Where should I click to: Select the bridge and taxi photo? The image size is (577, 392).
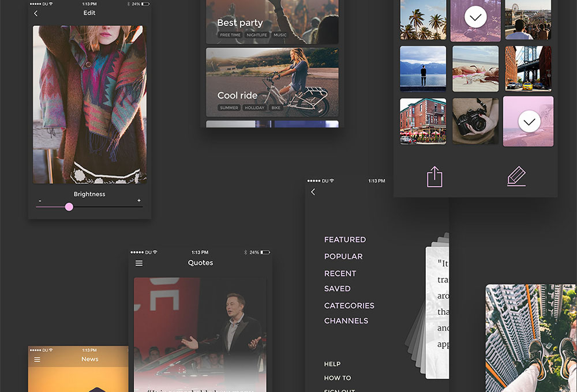tap(528, 69)
